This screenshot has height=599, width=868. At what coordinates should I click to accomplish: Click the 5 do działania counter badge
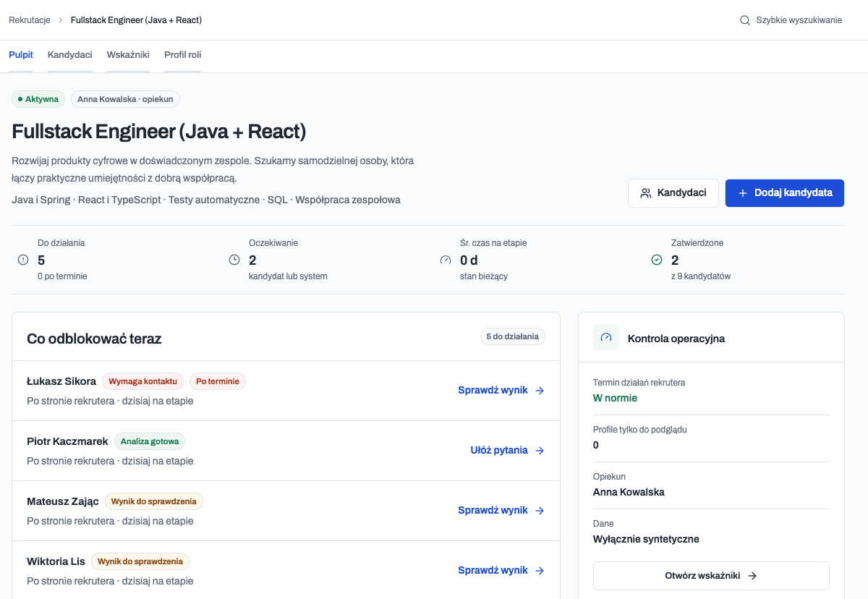(513, 336)
